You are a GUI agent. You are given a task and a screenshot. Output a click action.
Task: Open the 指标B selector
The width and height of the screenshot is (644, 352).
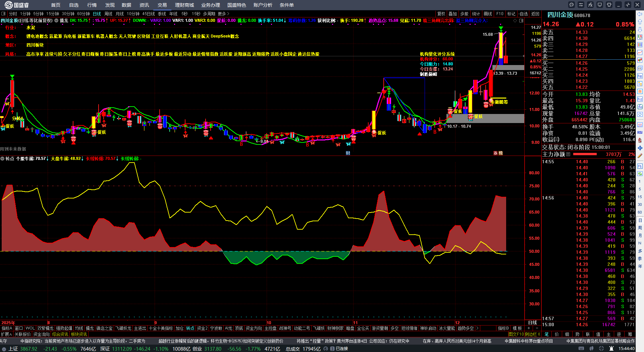503,328
